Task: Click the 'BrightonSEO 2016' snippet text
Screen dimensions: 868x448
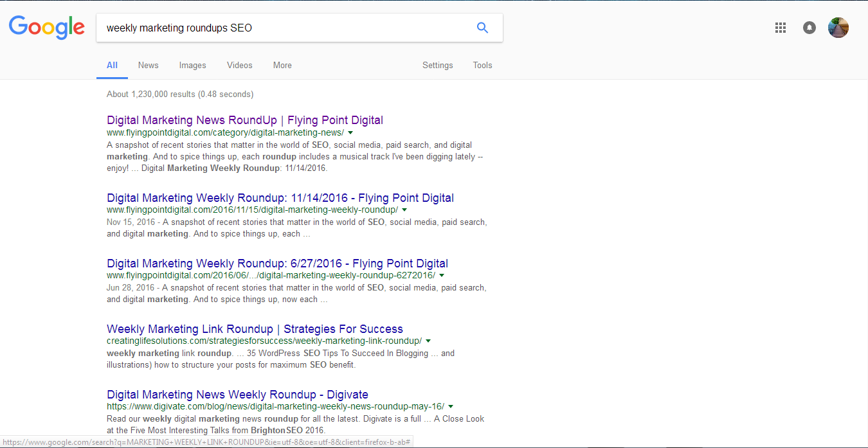Action: coord(287,431)
